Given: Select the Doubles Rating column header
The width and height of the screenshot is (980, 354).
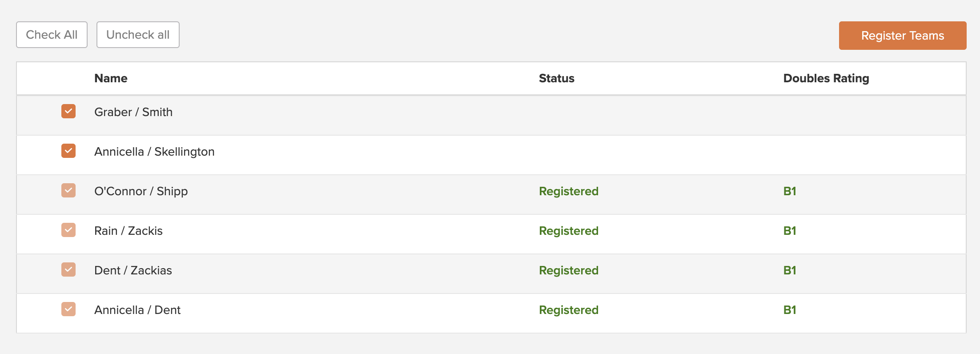Looking at the screenshot, I should tap(826, 78).
